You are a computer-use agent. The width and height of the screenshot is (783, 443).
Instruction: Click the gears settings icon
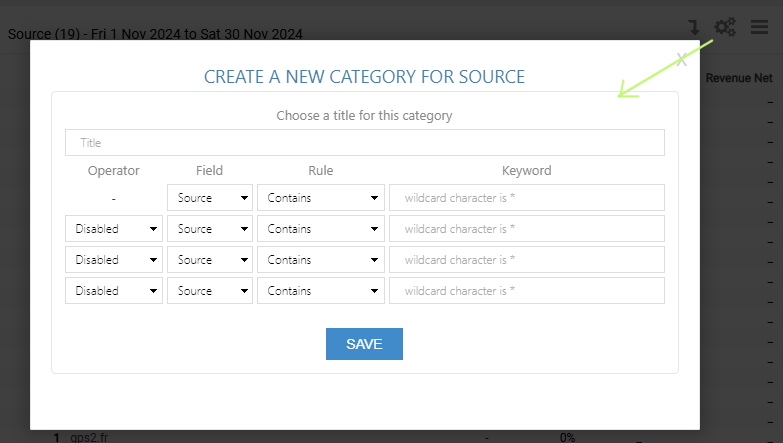(x=725, y=27)
